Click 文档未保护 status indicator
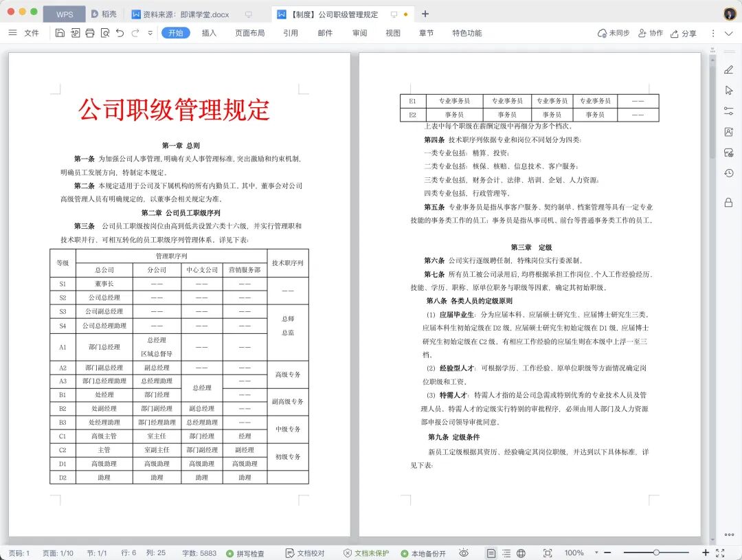The width and height of the screenshot is (742, 560). coord(366,553)
